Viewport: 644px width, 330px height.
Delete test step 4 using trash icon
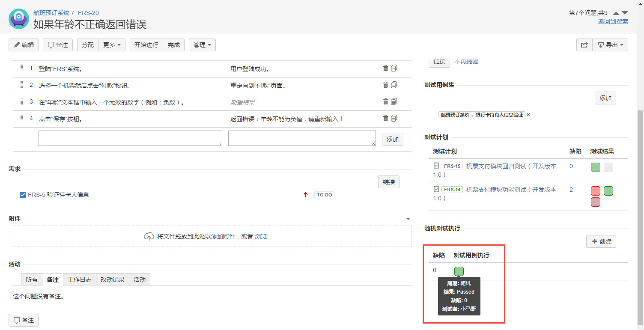click(x=385, y=118)
